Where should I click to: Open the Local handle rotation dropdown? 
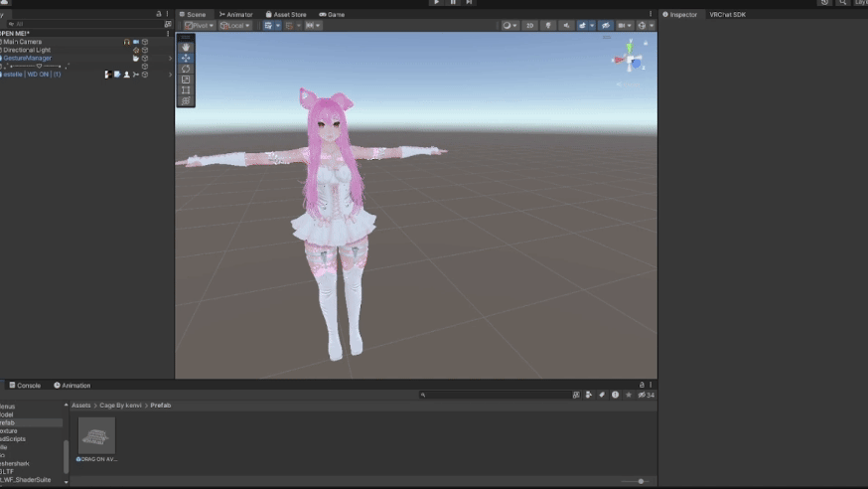point(234,26)
